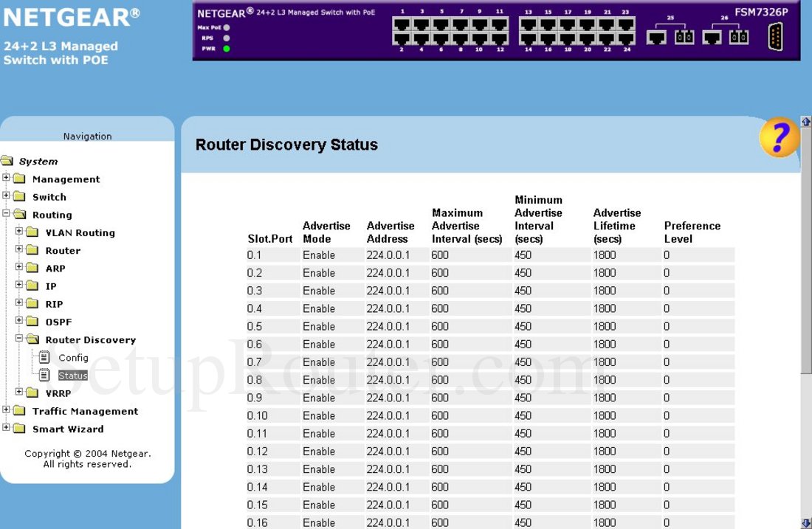The image size is (812, 529).
Task: Open the Smart Wizard navigation item
Action: (68, 429)
